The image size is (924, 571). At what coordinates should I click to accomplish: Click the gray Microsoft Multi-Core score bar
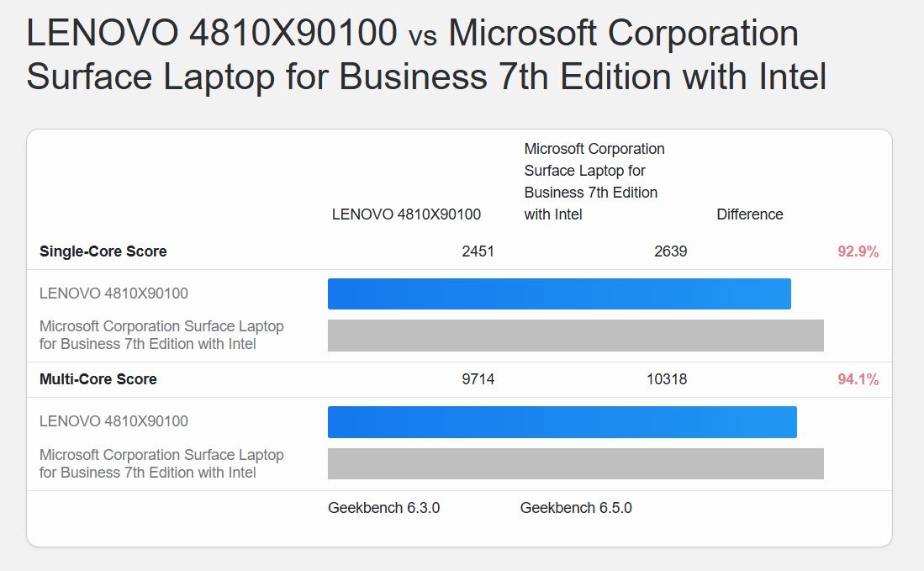click(575, 463)
